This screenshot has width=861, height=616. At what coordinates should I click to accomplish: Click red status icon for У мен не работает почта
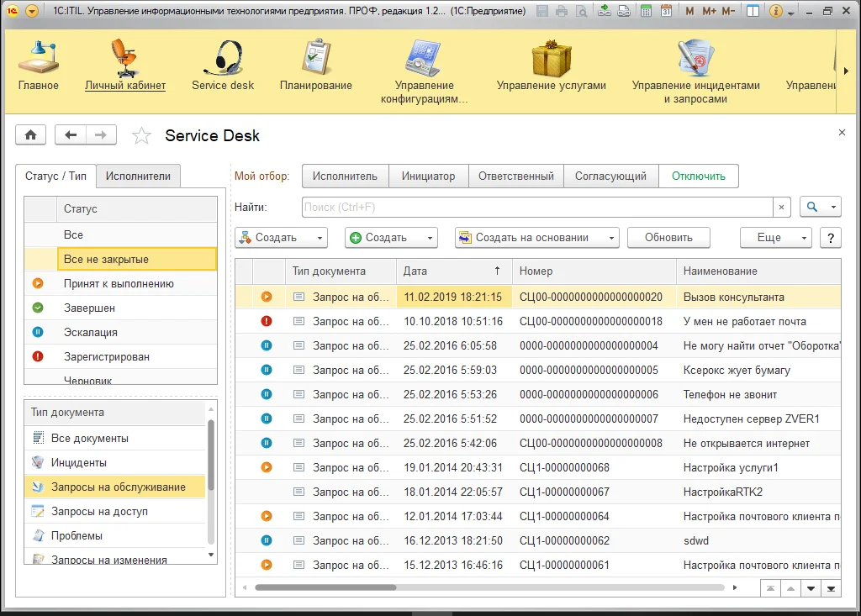(x=267, y=321)
